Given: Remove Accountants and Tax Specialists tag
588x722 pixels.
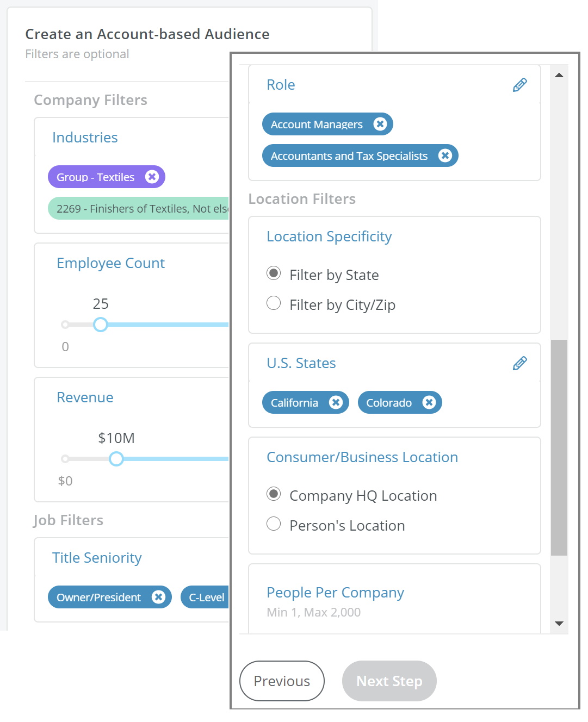Looking at the screenshot, I should [x=445, y=155].
